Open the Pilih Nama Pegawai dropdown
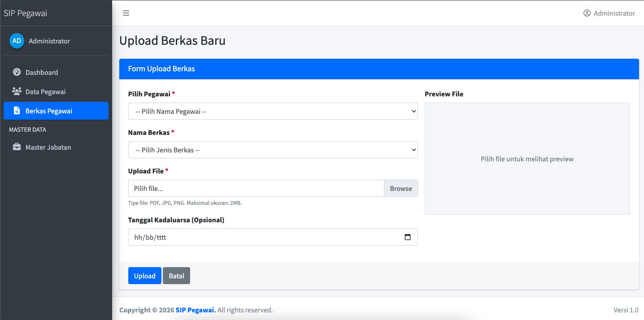This screenshot has width=644, height=320. 273,111
